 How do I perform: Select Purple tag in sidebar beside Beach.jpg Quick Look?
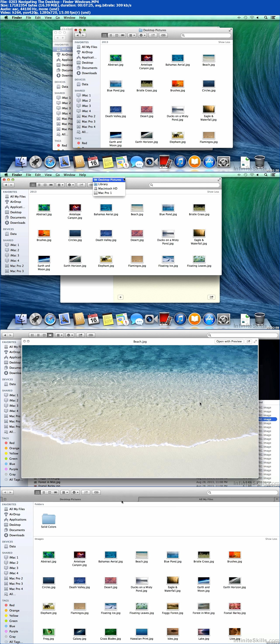coord(14,469)
